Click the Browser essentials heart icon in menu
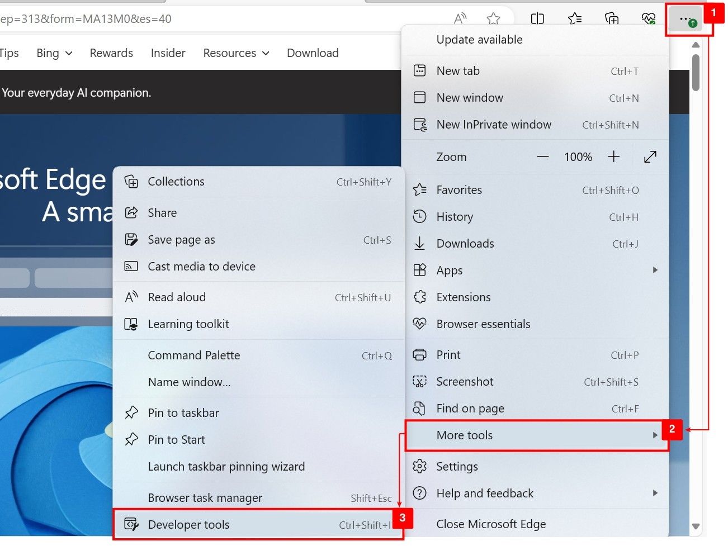This screenshot has width=728, height=560. click(419, 324)
